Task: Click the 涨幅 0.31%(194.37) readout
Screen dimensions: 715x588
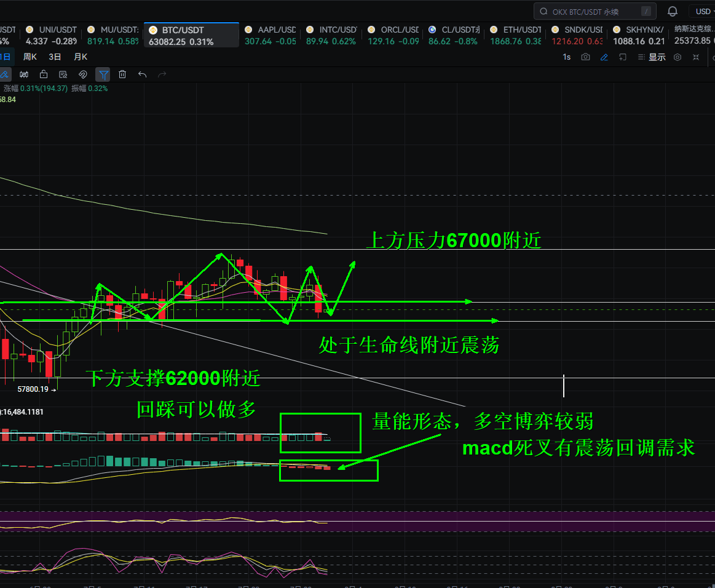Action: [x=36, y=89]
